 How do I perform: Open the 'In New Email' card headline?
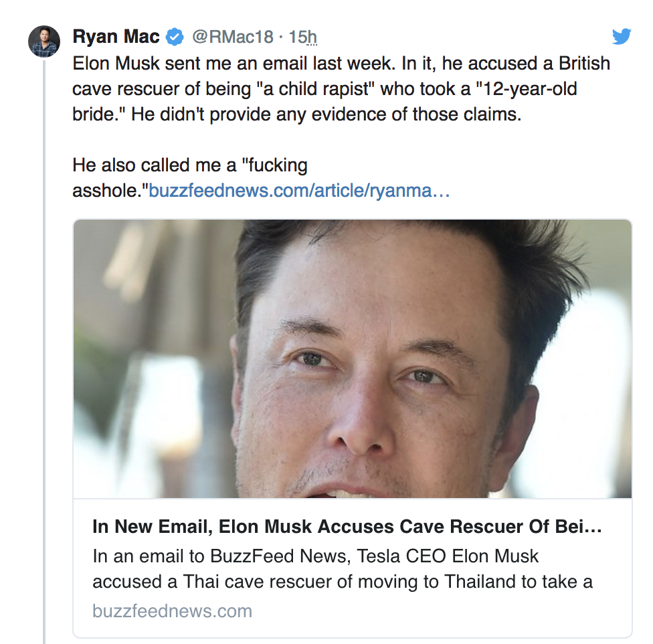pyautogui.click(x=347, y=527)
